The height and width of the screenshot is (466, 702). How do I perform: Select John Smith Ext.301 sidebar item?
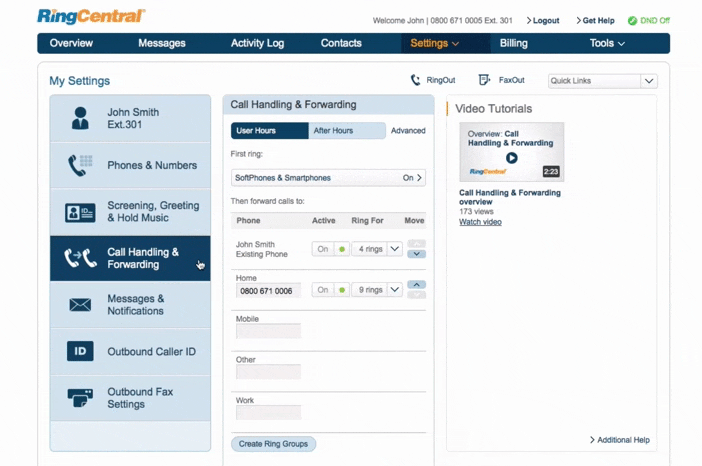130,118
